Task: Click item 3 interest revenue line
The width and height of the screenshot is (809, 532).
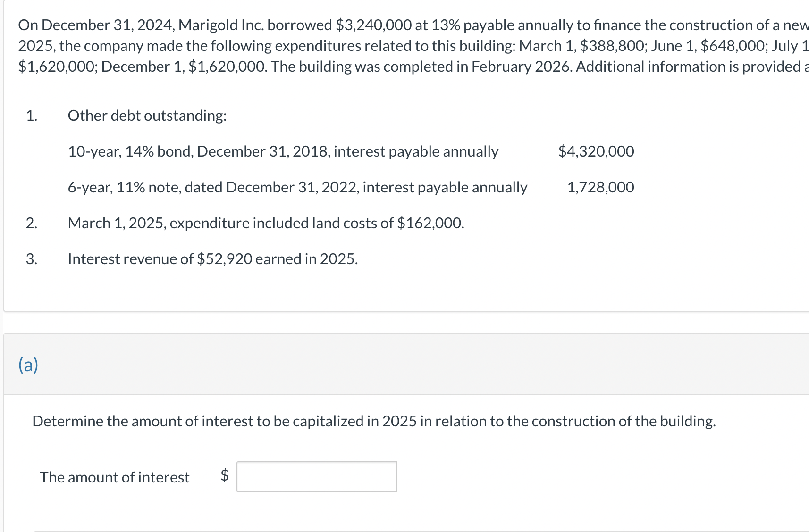Action: tap(212, 258)
